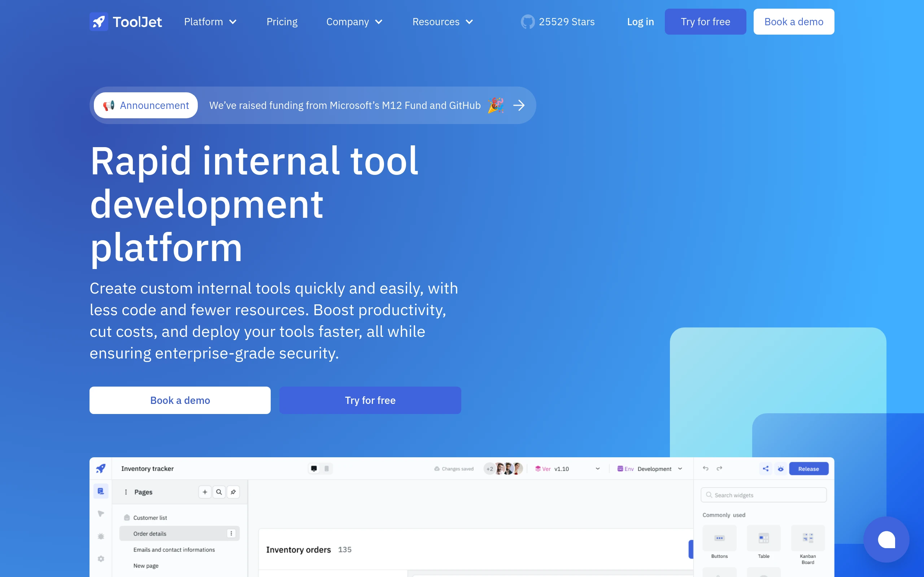The image size is (924, 577).
Task: Click the ToolJet rocket logo
Action: (x=99, y=22)
